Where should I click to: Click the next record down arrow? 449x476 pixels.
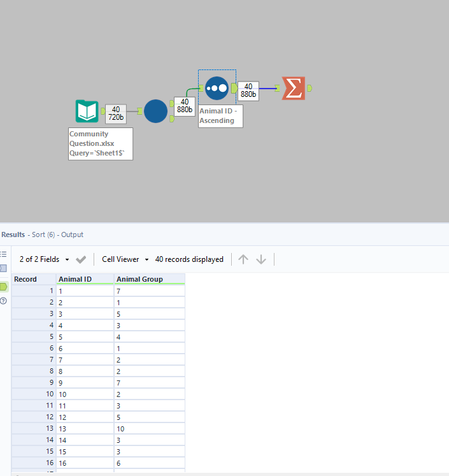261,259
